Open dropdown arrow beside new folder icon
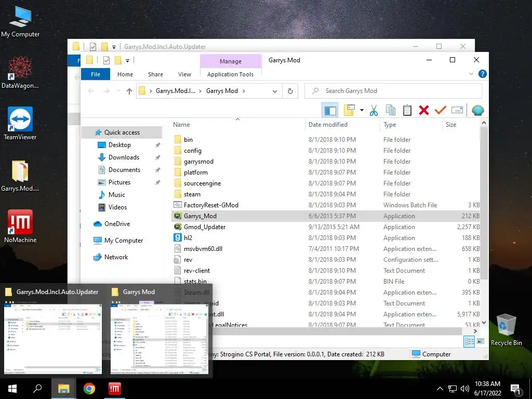 pos(362,110)
